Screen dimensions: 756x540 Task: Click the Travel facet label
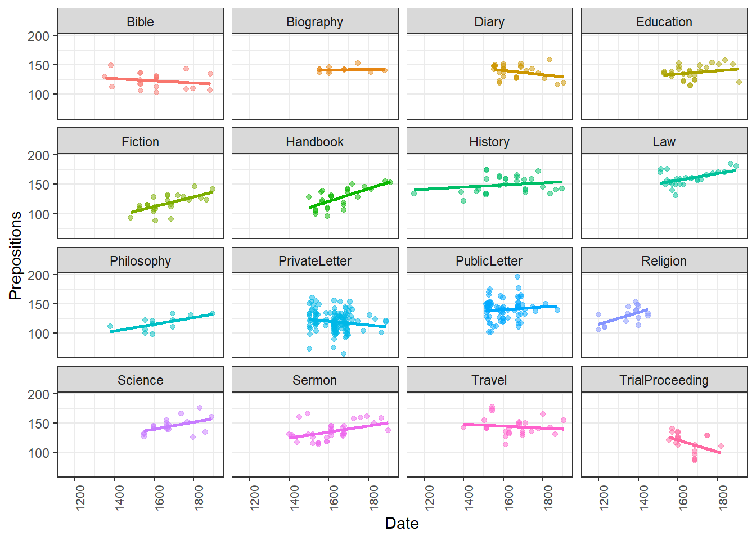click(x=489, y=380)
